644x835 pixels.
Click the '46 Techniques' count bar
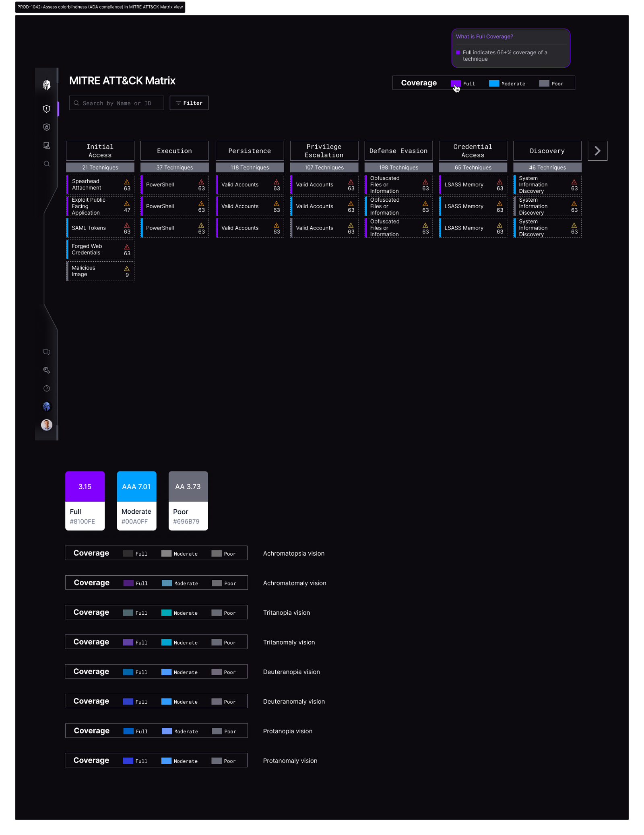point(547,167)
